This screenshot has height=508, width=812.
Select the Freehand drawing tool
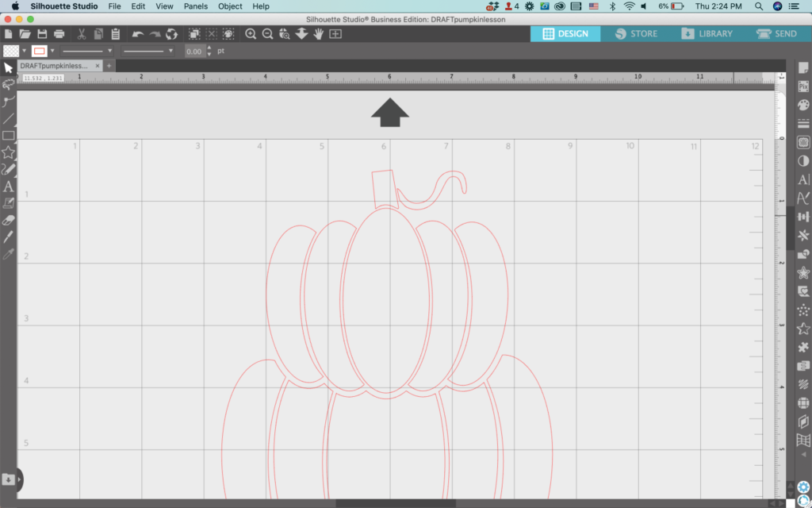[8, 170]
